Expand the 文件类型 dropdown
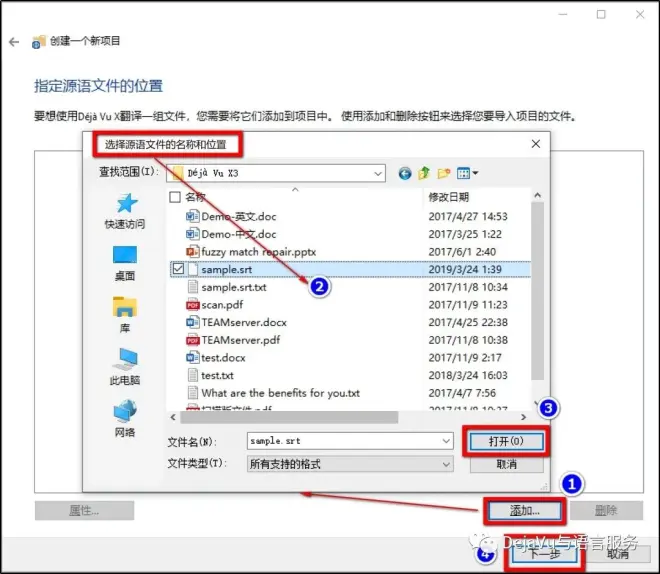The height and width of the screenshot is (574, 660). [446, 464]
